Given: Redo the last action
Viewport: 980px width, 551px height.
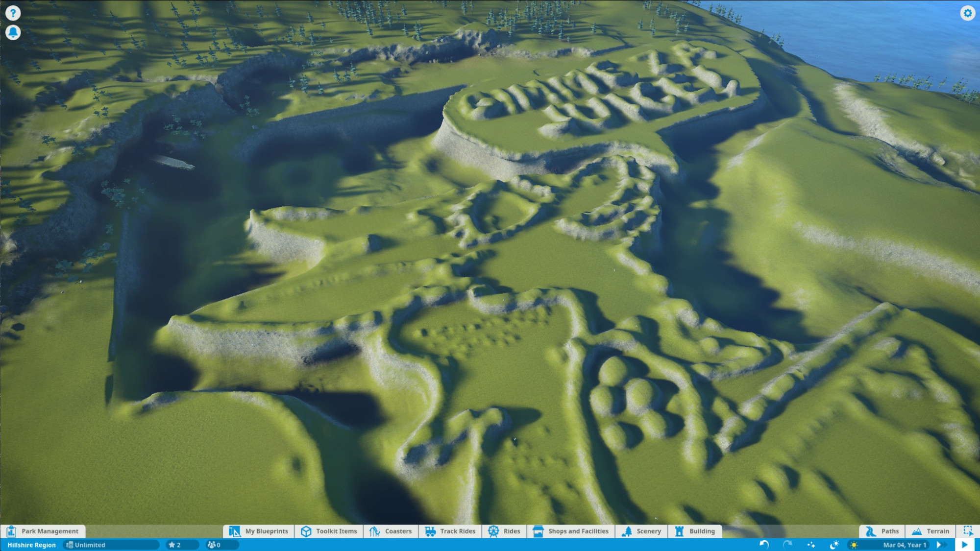Looking at the screenshot, I should click(x=787, y=545).
